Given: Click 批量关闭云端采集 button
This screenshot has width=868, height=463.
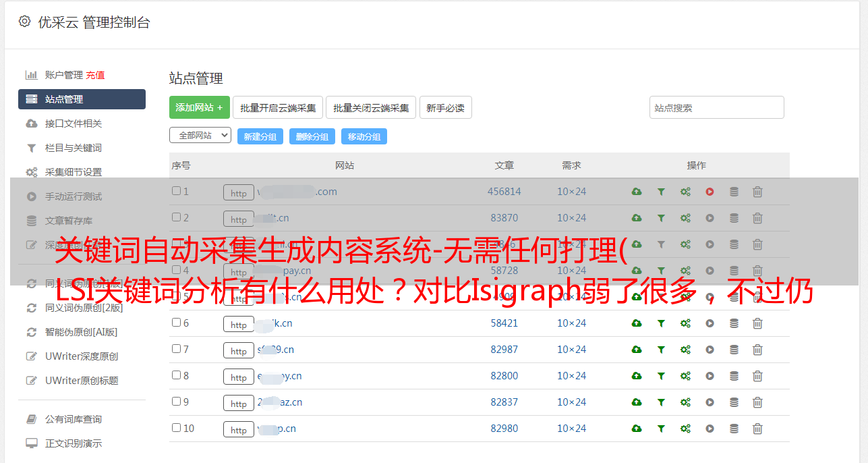Looking at the screenshot, I should [x=371, y=107].
